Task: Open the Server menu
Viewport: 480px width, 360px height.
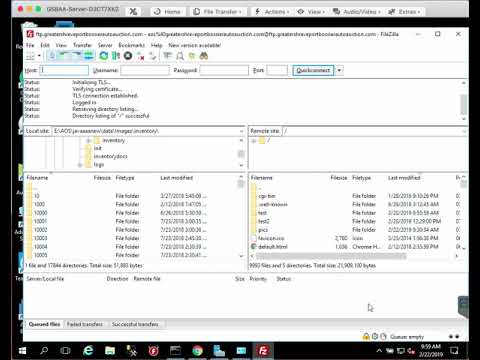Action: [x=105, y=45]
